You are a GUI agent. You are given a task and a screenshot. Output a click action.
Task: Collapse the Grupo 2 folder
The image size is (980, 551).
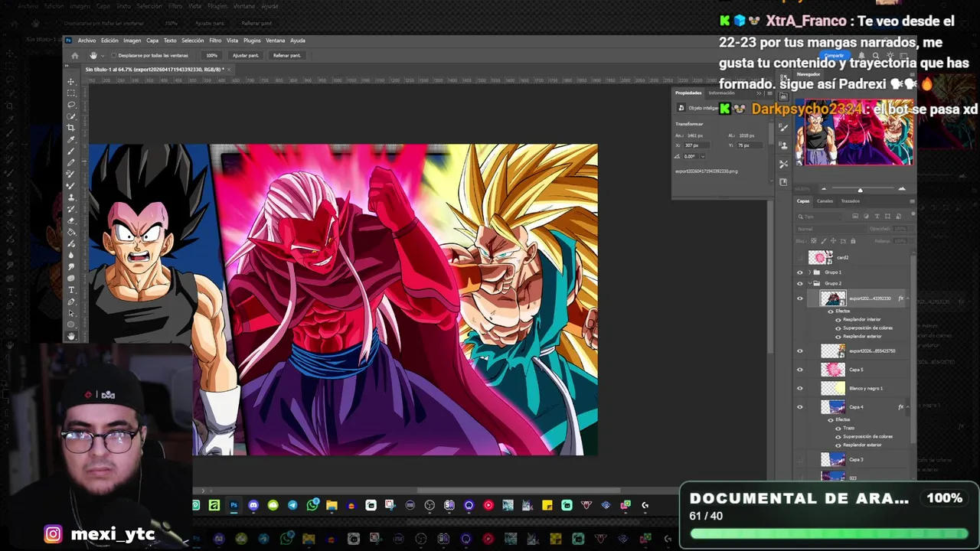click(x=809, y=283)
